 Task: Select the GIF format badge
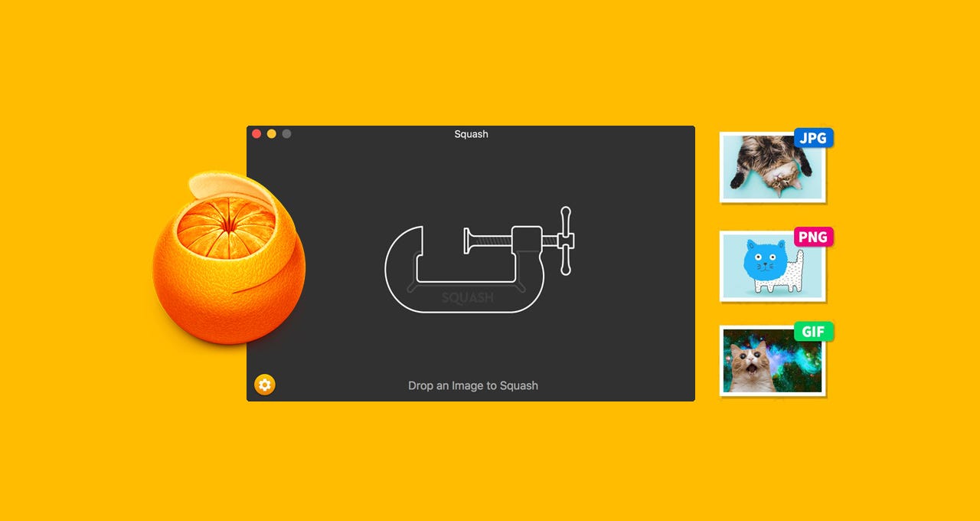pyautogui.click(x=813, y=332)
